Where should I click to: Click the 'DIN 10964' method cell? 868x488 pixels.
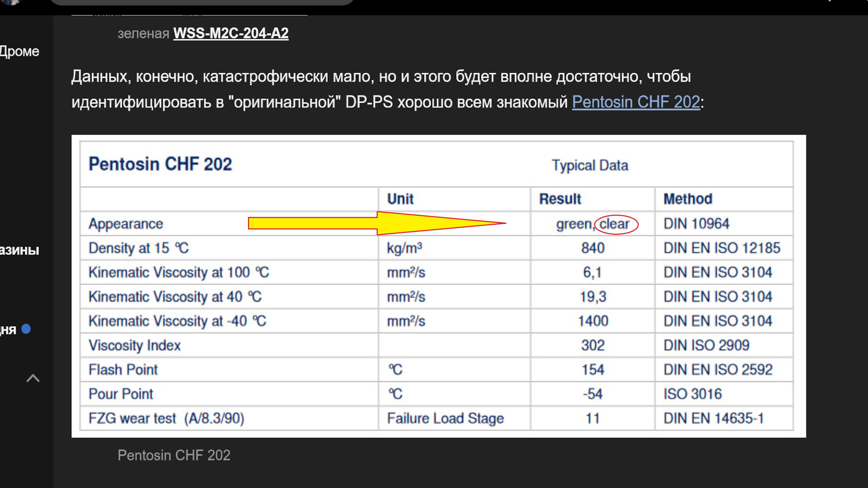coord(696,224)
